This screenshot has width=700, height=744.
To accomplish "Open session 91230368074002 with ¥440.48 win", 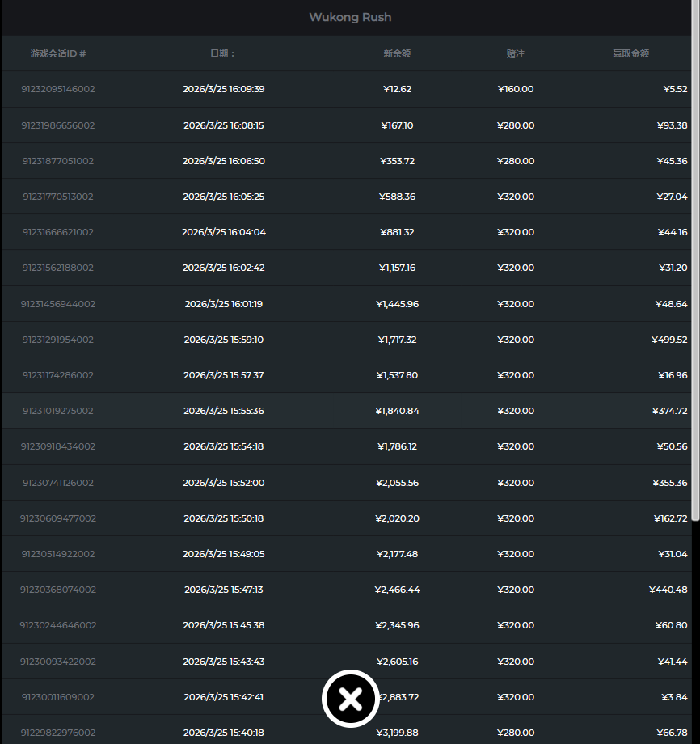I will coord(58,590).
